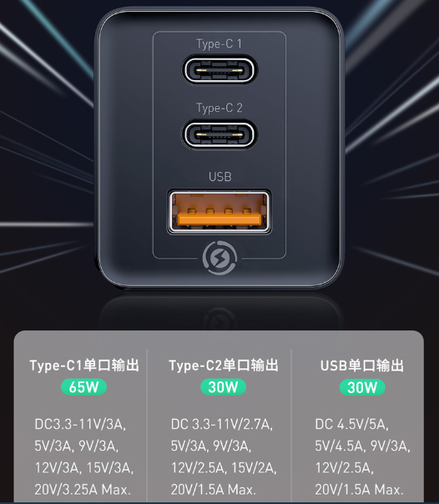
Task: Click the USB label above the orange port
Action: 219,177
